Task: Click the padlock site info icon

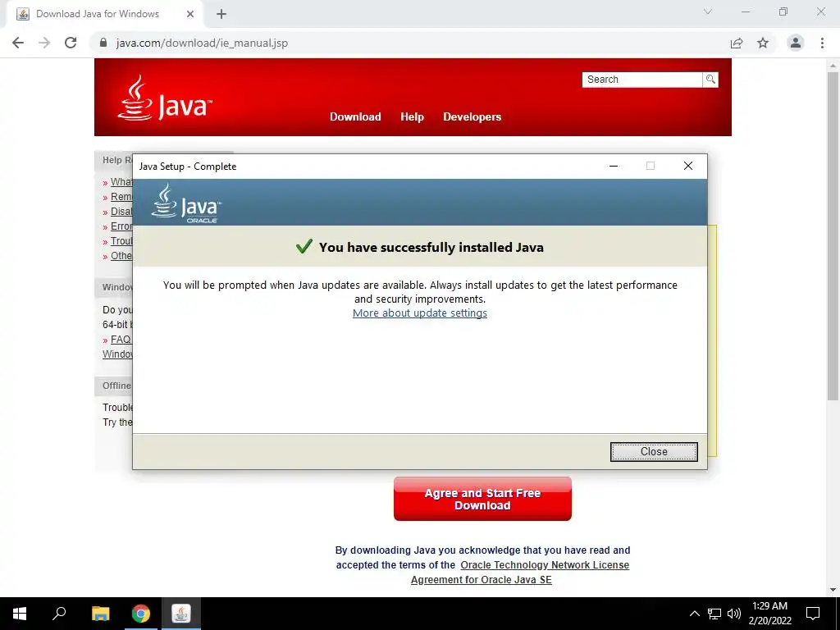Action: 103,43
